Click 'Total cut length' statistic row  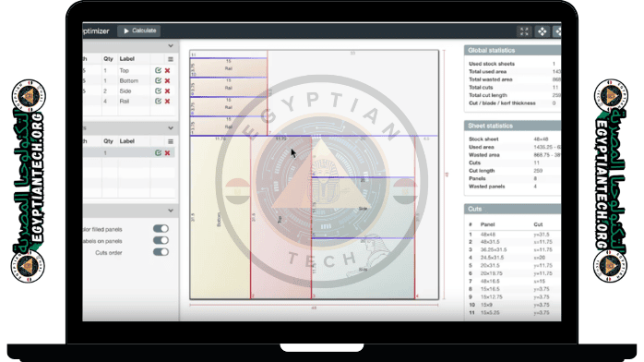513,95
